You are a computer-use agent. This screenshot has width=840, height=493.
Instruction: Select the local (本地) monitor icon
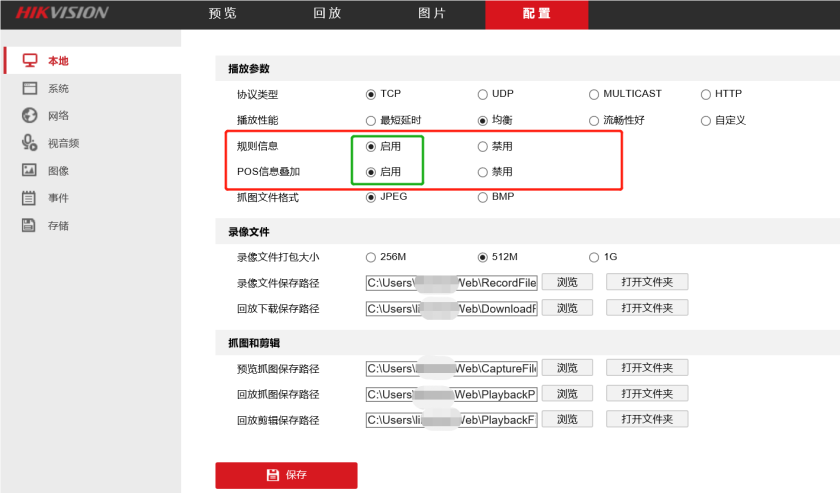click(30, 61)
